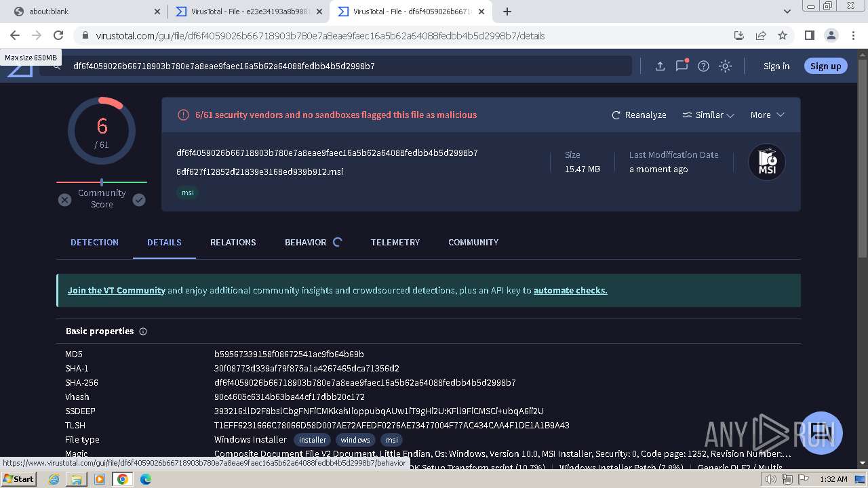868x488 pixels.
Task: Open the Edge taskbar icon
Action: click(x=146, y=479)
